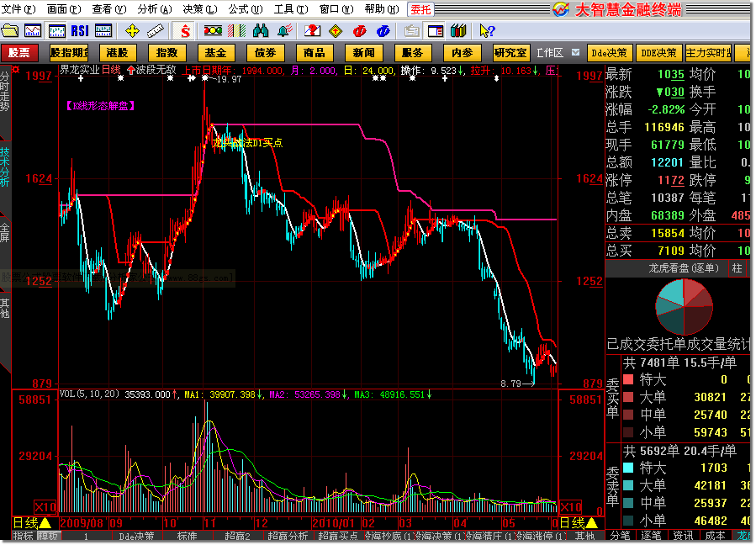Open the folder icon in the toolbar
The image size is (756, 545).
coord(9,31)
